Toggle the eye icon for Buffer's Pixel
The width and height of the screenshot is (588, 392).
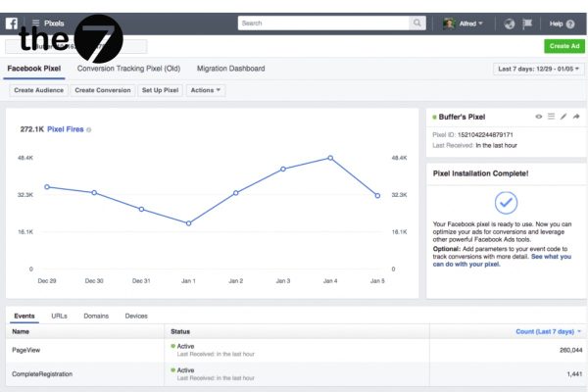[538, 117]
